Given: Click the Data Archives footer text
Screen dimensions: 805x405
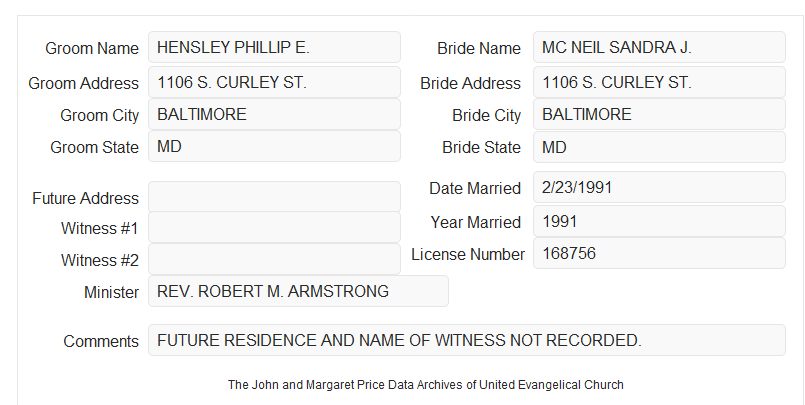Looking at the screenshot, I should tap(426, 384).
